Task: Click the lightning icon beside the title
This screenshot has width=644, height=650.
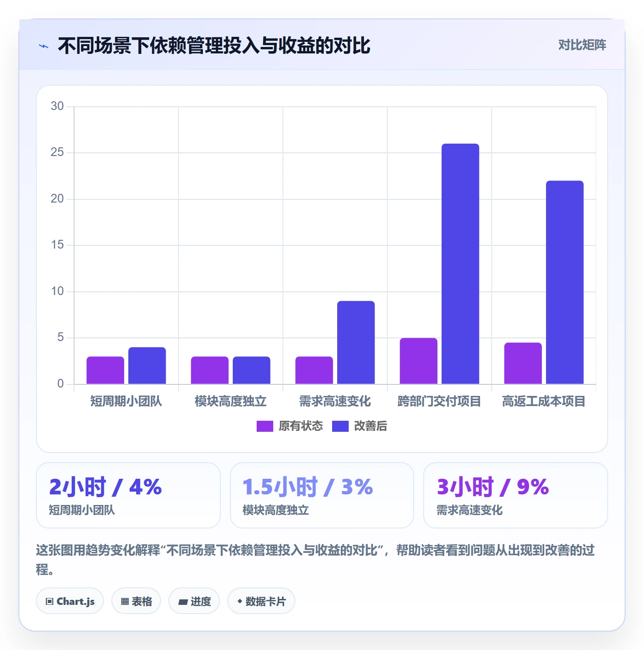Action: 44,46
